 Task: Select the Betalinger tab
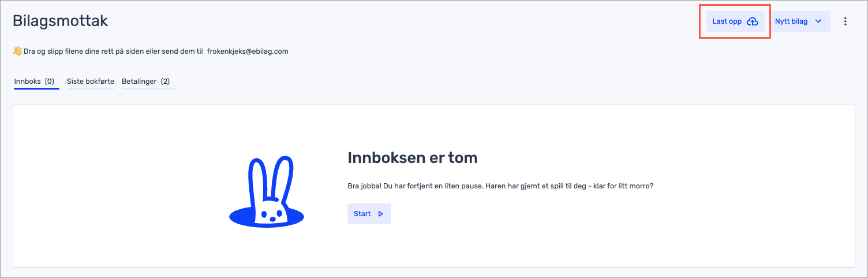coord(139,81)
